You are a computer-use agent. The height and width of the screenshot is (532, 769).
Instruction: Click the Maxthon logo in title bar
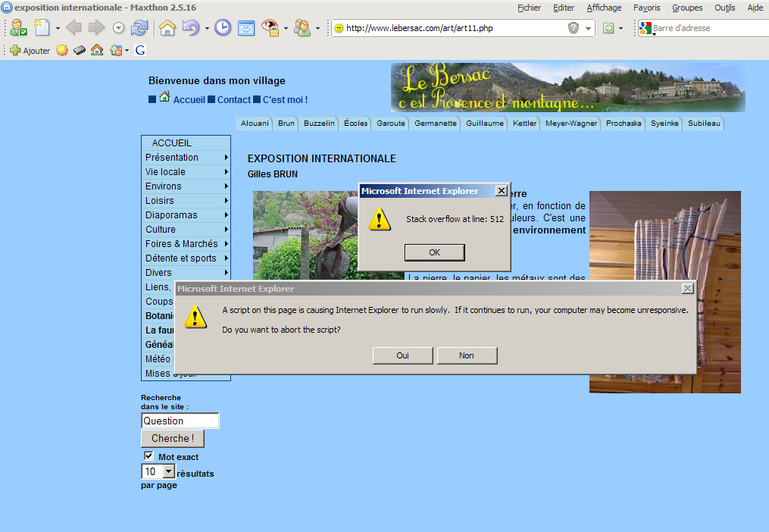click(x=7, y=8)
